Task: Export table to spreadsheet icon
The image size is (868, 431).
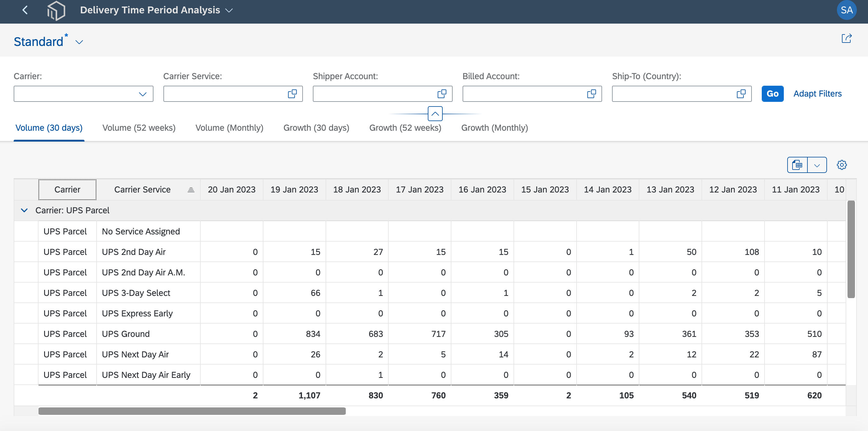Action: 797,165
